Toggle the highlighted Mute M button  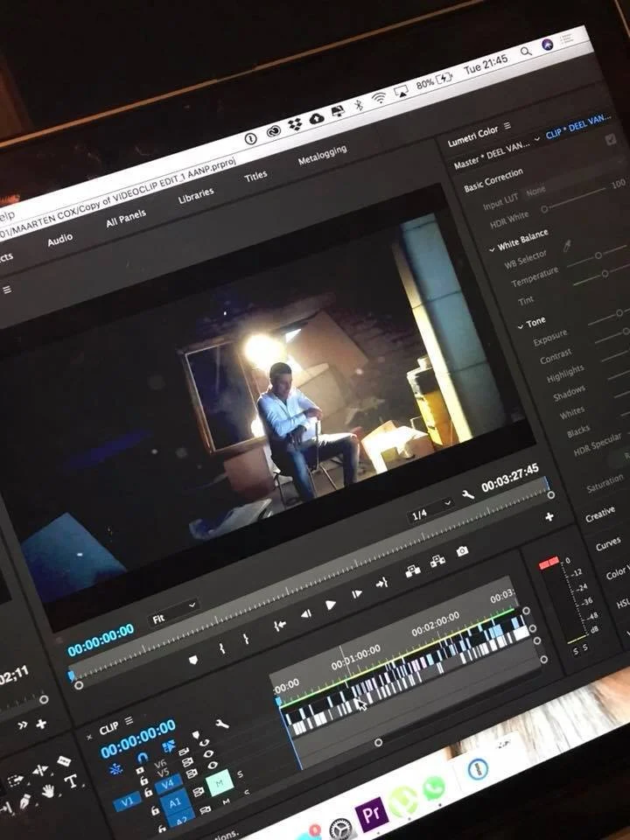(219, 782)
